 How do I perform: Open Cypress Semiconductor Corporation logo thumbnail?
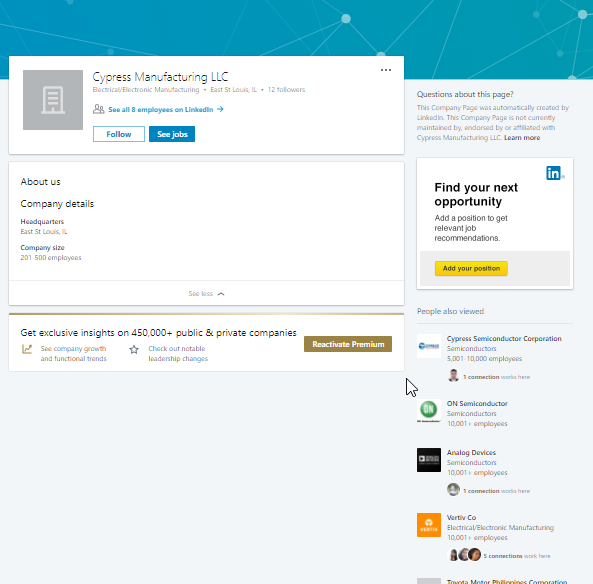click(x=429, y=346)
